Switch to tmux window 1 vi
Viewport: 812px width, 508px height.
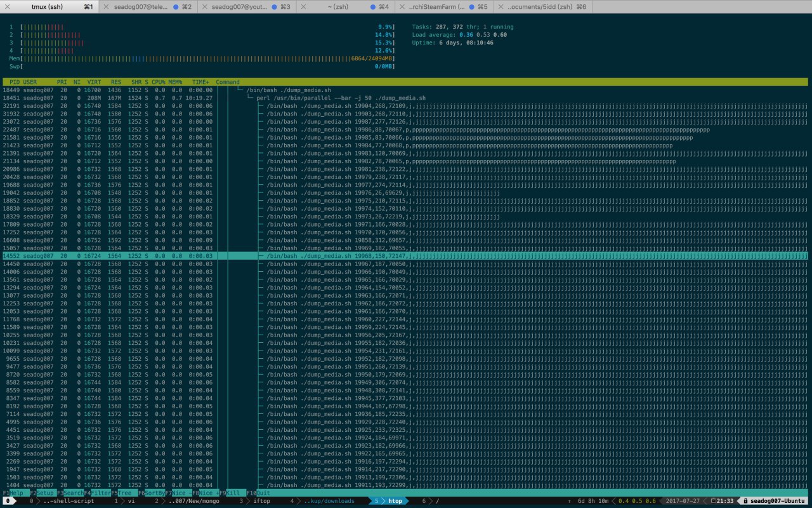(126, 501)
